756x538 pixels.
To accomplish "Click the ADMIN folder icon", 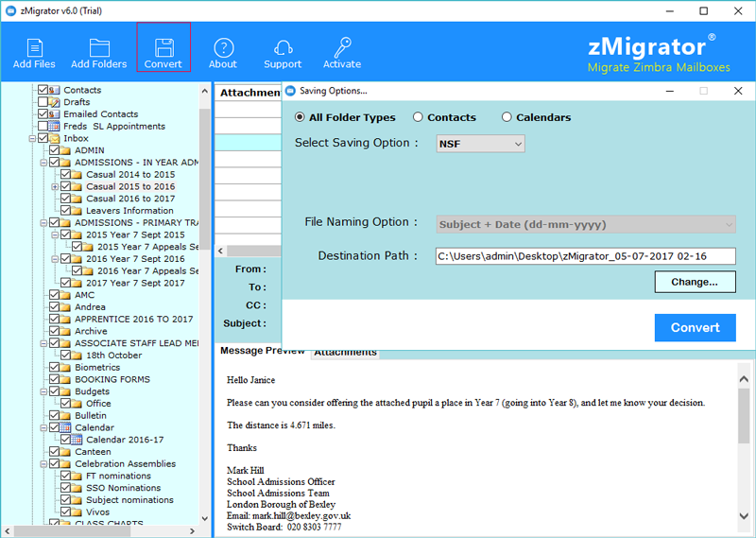I will (65, 150).
